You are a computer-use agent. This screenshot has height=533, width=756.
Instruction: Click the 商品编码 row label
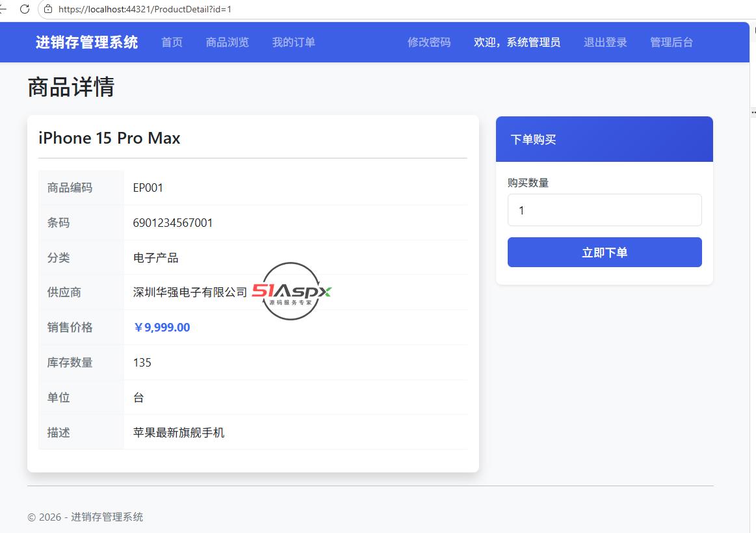click(x=70, y=188)
